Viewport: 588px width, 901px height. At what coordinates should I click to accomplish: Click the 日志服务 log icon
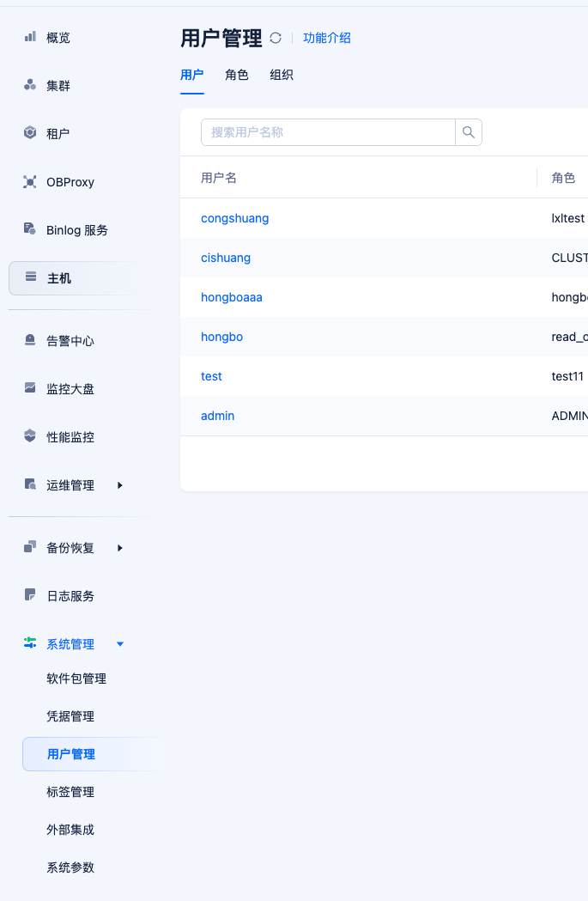[30, 594]
